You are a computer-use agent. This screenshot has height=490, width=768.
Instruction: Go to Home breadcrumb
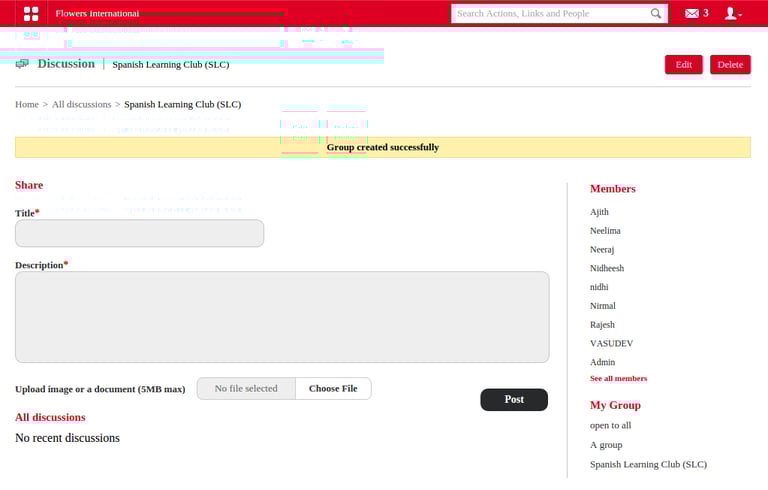point(27,104)
